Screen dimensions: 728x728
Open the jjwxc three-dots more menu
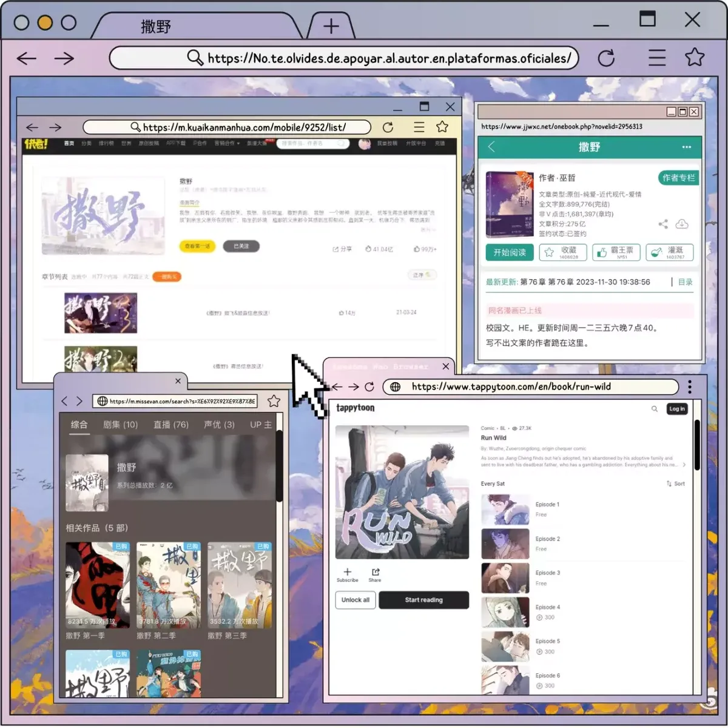[x=686, y=147]
